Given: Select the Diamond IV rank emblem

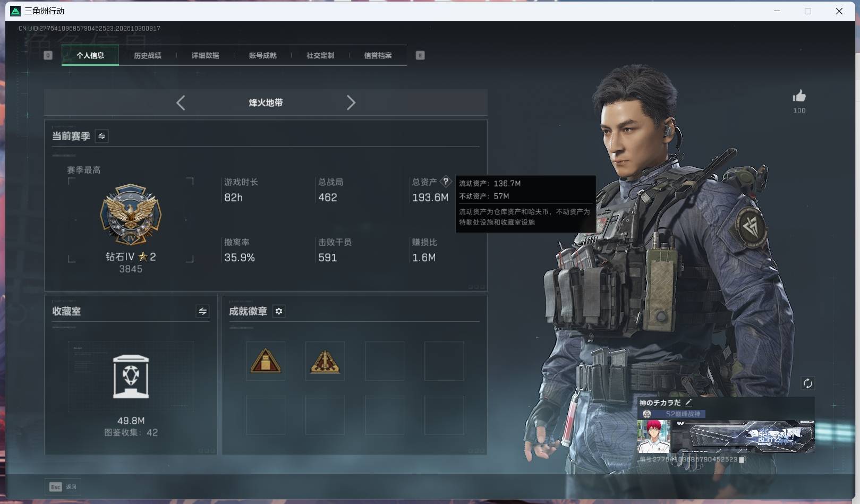Looking at the screenshot, I should tap(131, 215).
